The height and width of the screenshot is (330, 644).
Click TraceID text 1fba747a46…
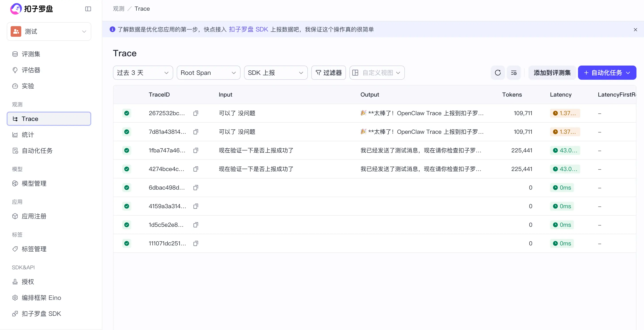coord(167,151)
